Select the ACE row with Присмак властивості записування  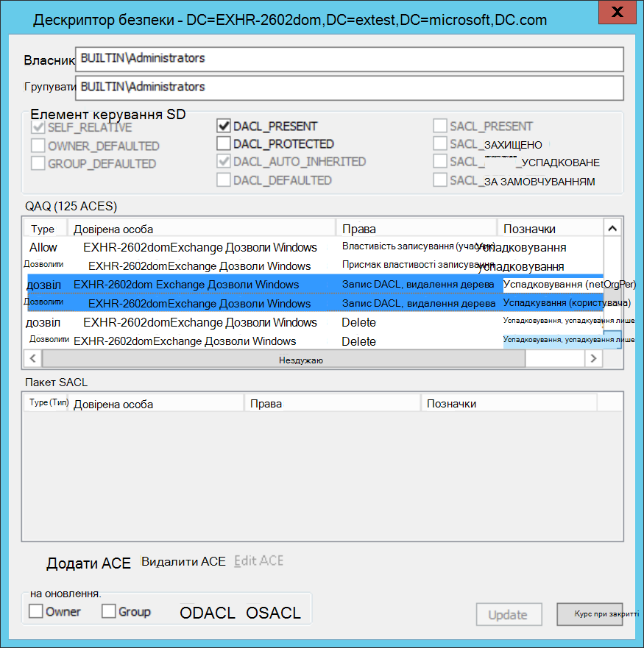(314, 266)
